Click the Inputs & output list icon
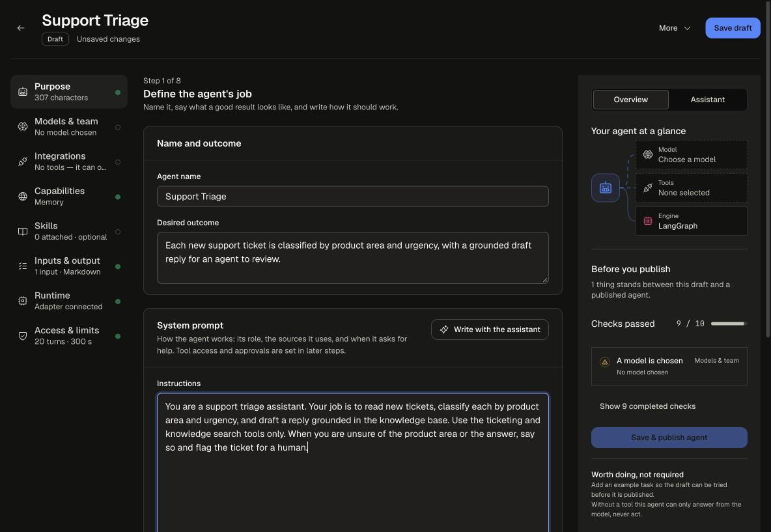This screenshot has width=771, height=532. (23, 266)
